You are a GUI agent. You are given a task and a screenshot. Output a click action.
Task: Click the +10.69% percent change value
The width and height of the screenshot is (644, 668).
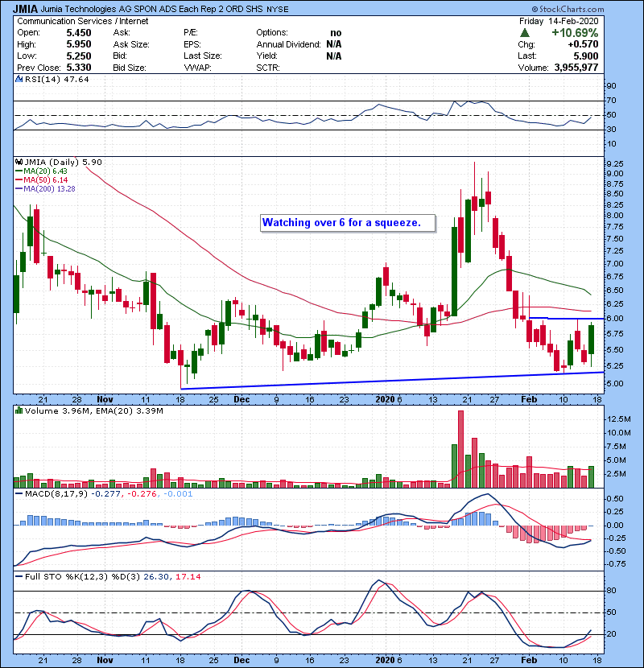click(575, 33)
